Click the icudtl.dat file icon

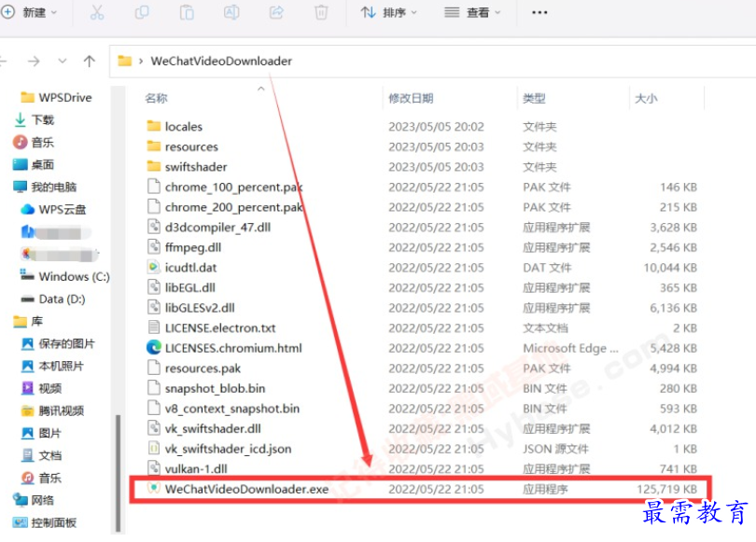coord(154,267)
